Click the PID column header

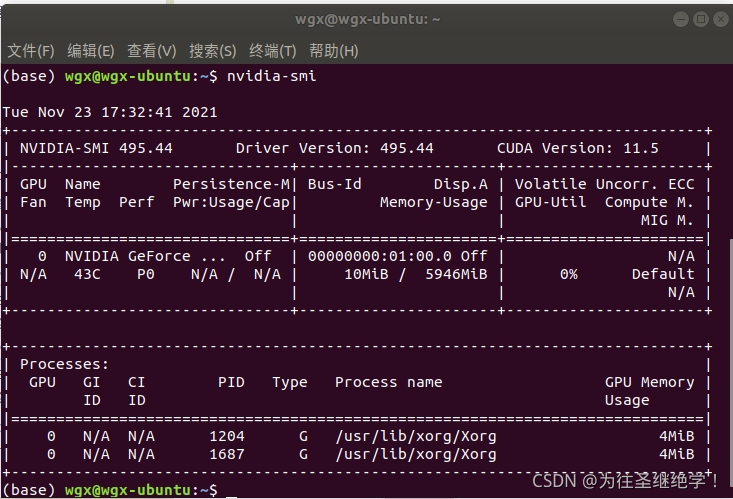pyautogui.click(x=231, y=383)
